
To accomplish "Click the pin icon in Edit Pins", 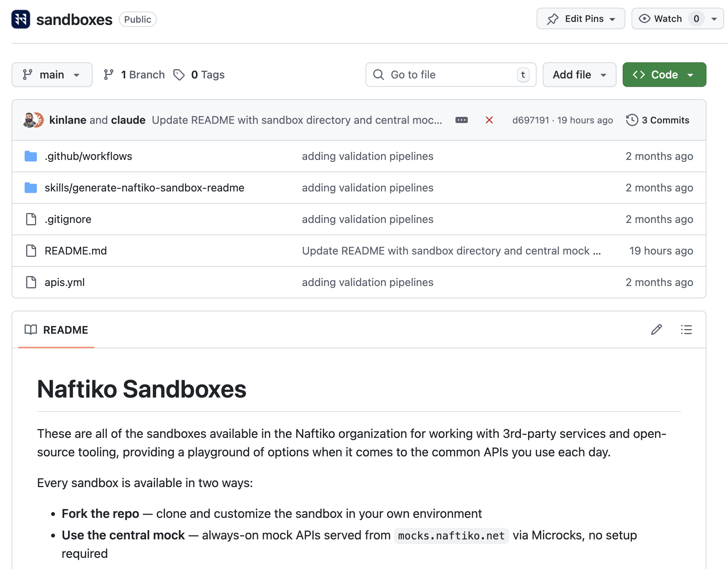I will pos(553,19).
